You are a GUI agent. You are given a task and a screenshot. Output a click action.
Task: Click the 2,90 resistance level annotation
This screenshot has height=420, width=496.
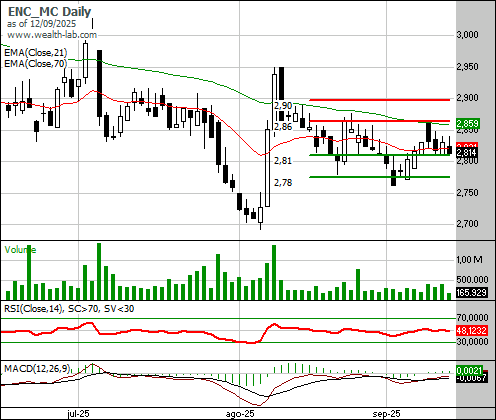pyautogui.click(x=283, y=106)
